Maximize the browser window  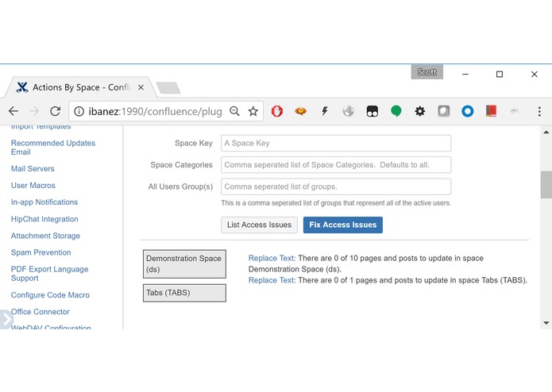pos(500,74)
